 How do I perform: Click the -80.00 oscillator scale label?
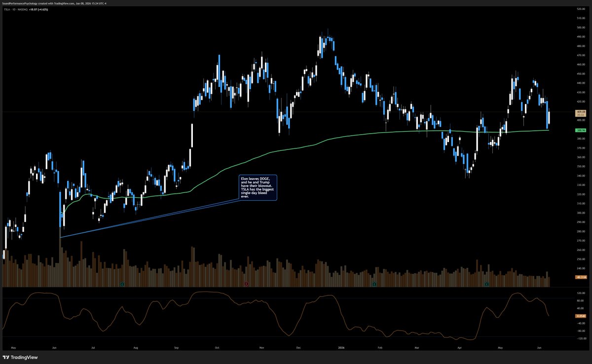tap(580, 331)
